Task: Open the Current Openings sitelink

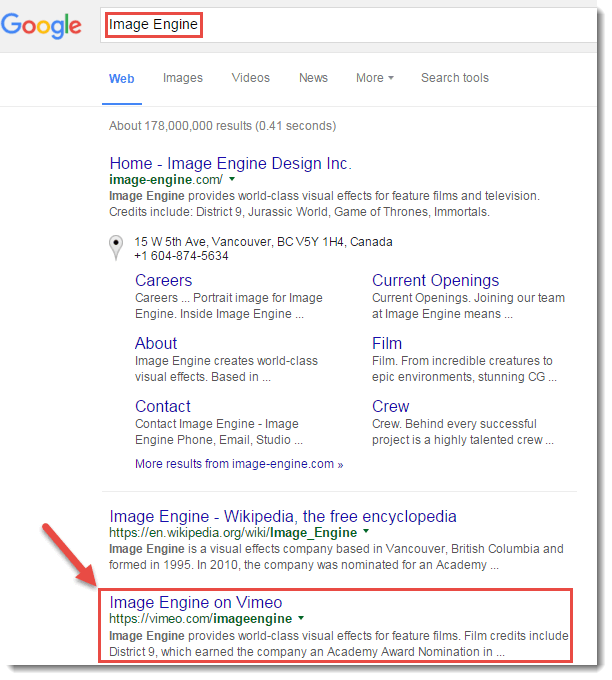Action: [x=435, y=281]
